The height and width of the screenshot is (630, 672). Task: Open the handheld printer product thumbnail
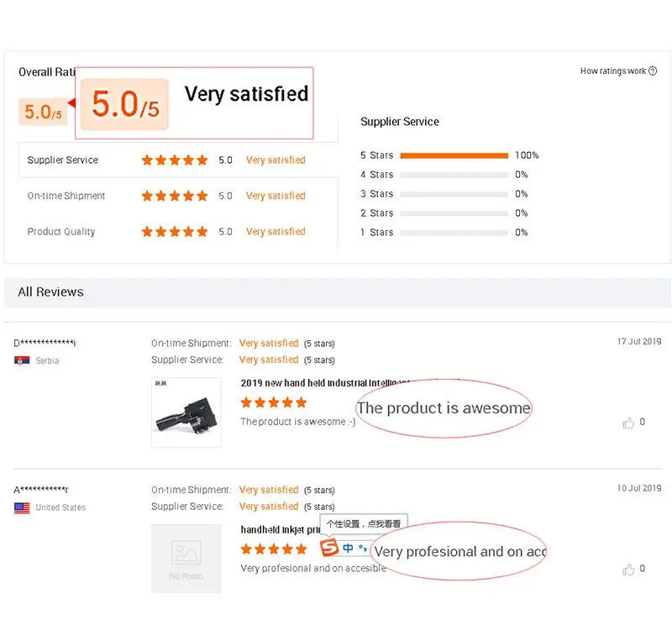point(186,412)
